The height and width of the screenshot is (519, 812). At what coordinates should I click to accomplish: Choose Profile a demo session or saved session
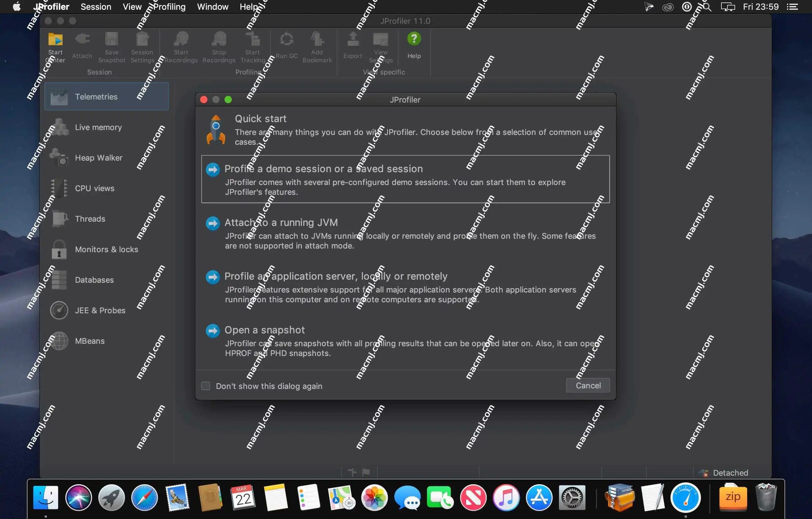pos(405,179)
